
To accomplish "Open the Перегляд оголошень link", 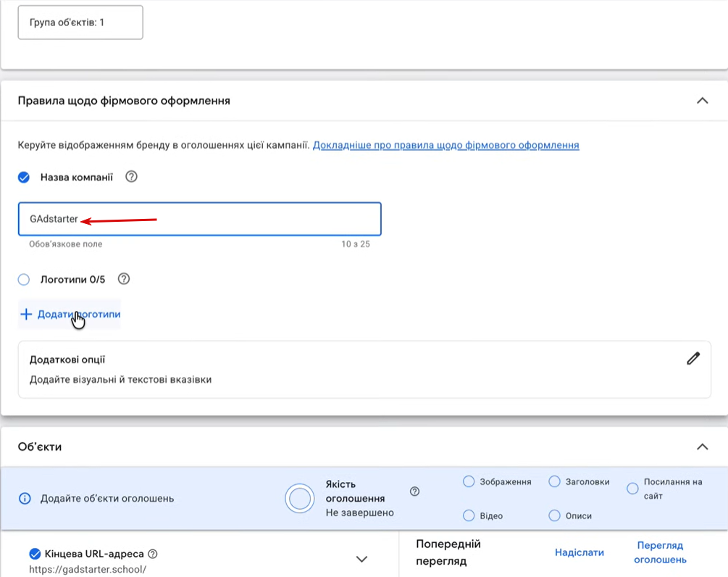I will (660, 552).
